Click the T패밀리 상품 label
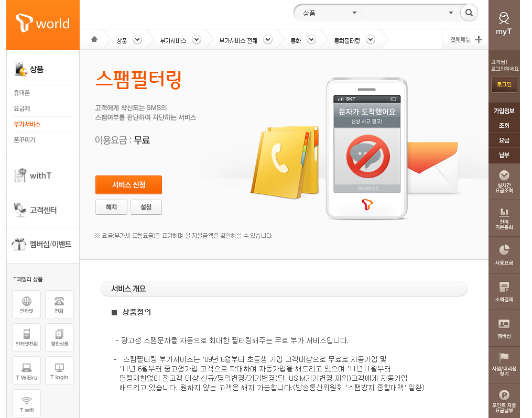This screenshot has height=418, width=532. click(x=28, y=279)
